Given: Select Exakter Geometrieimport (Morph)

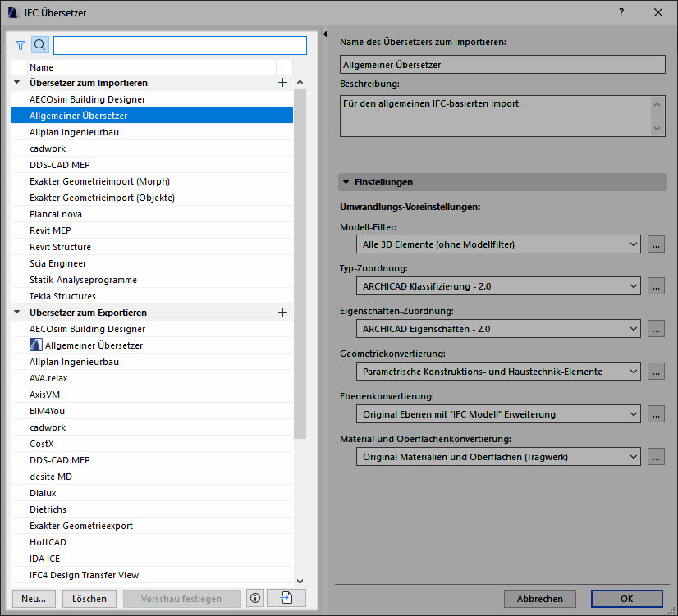Looking at the screenshot, I should (x=152, y=181).
